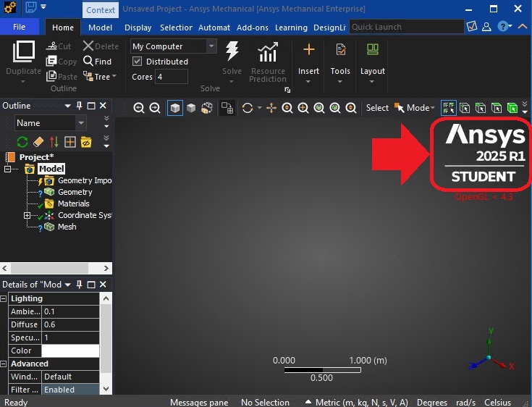The height and width of the screenshot is (407, 532).
Task: Switch to the Model ribbon tab
Action: pos(100,28)
